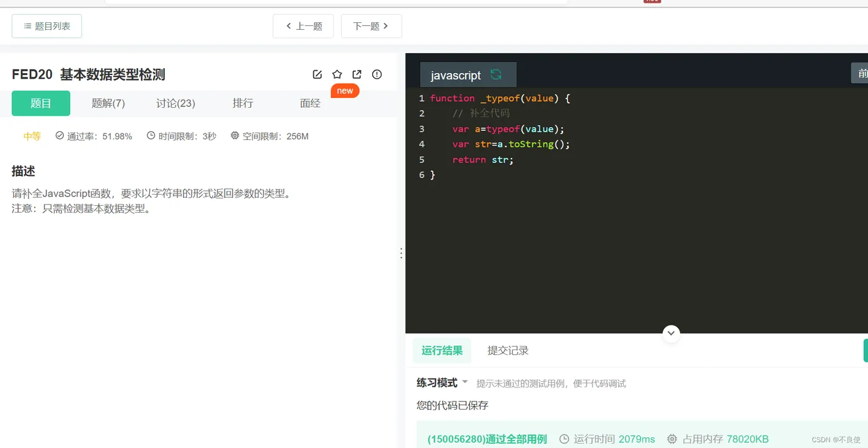Expand the 练习模式 dropdown
868x448 pixels.
442,383
